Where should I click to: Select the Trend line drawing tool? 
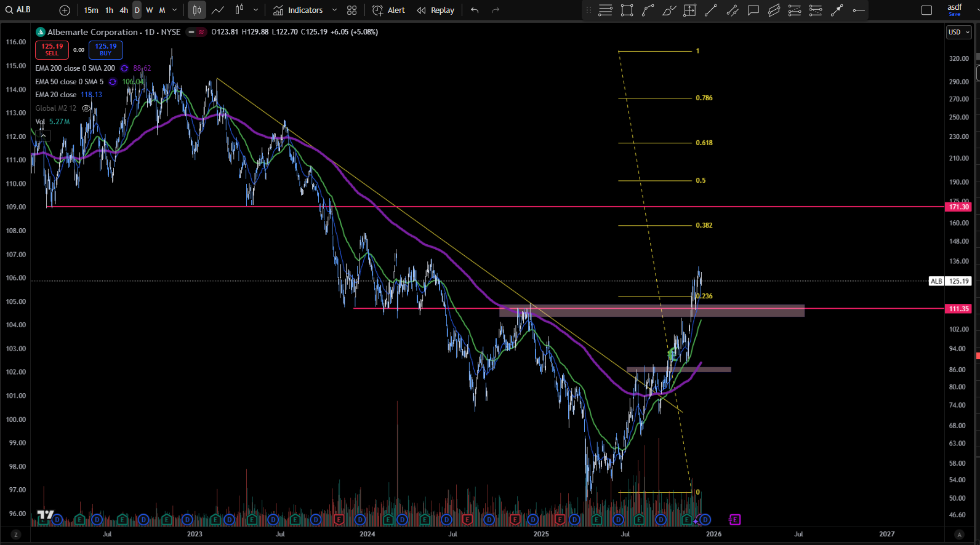click(x=711, y=10)
